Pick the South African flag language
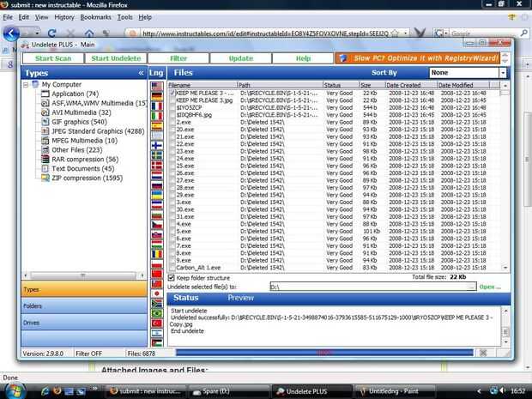This screenshot has width=532, height=399. click(157, 303)
